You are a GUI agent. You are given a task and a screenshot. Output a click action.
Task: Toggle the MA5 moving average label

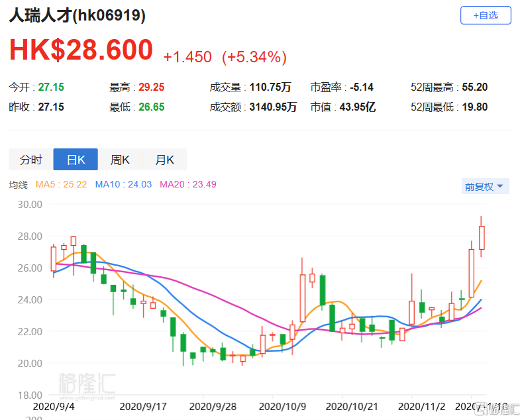[64, 185]
